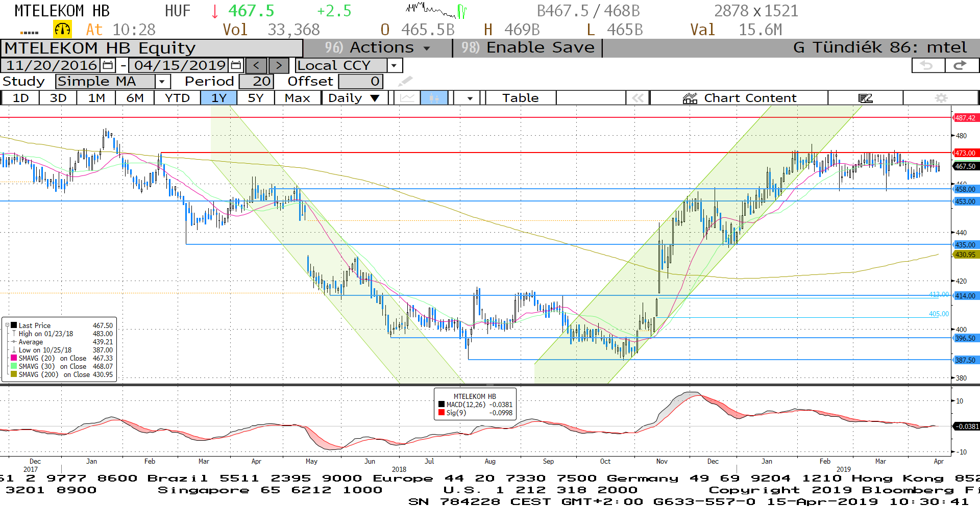The image size is (980, 530).
Task: Click the 467.50 last price axis label
Action: point(965,166)
